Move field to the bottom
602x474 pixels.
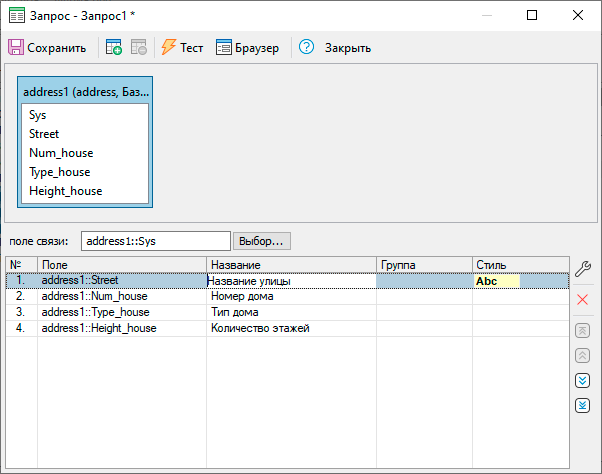point(583,405)
